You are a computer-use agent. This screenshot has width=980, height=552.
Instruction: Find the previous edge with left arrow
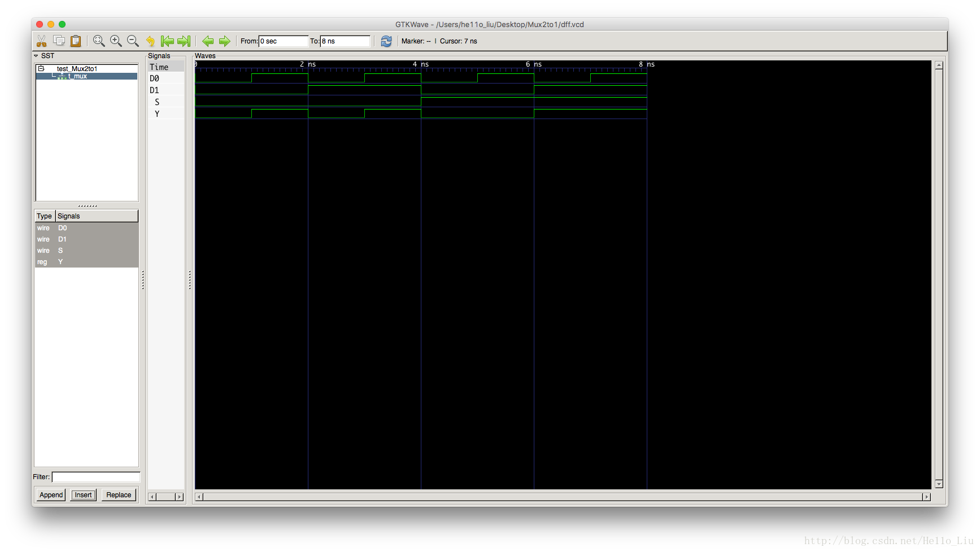208,41
